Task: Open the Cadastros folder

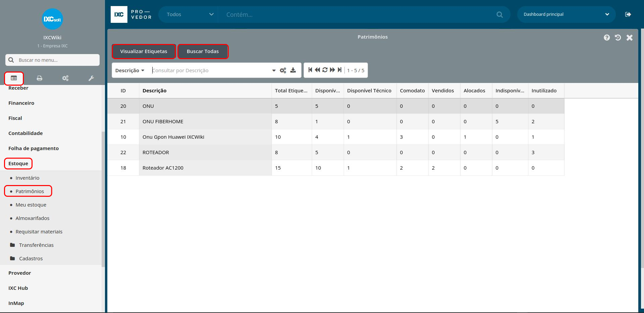Action: coord(26,259)
